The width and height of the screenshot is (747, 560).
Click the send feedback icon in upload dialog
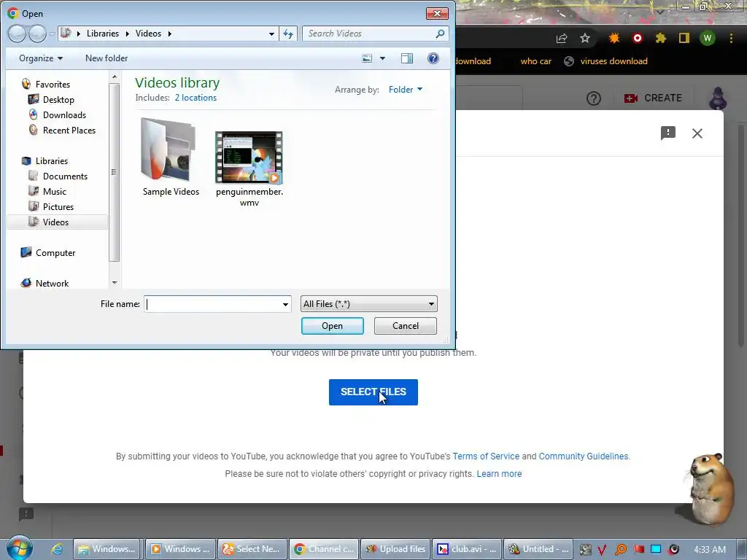point(668,133)
